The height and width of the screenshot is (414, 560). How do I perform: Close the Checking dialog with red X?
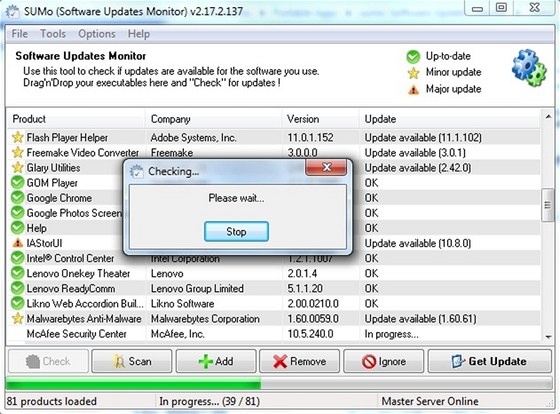[x=326, y=167]
